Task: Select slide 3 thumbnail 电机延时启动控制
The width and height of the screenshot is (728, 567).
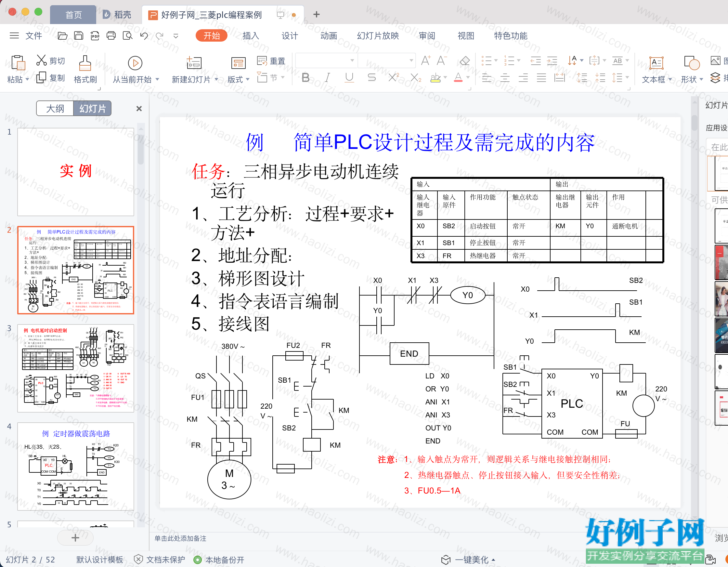Action: (76, 368)
